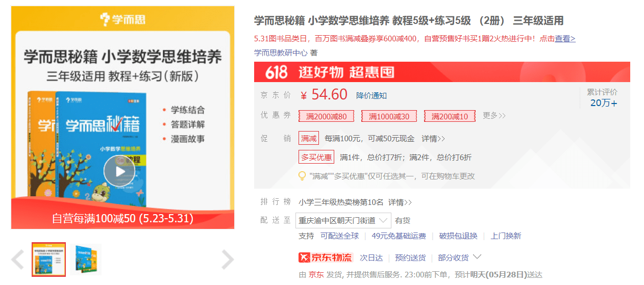Click 次日达 delivery option
Screen dimensions: 644x285
tap(371, 258)
